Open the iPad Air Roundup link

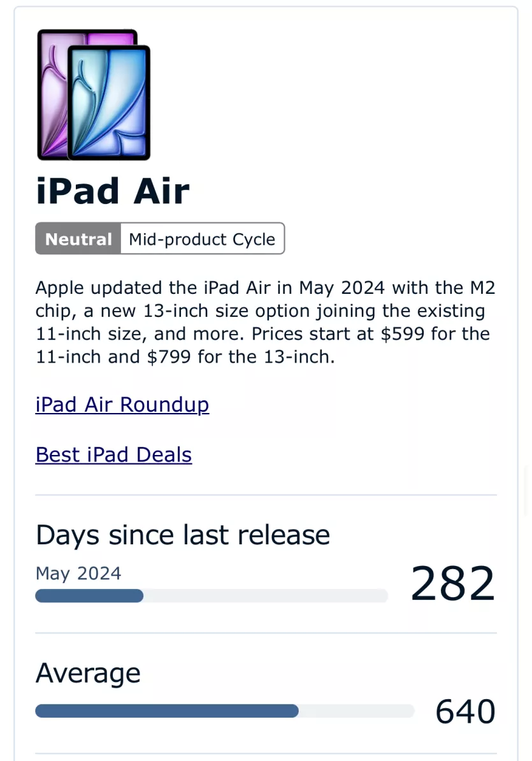click(122, 404)
